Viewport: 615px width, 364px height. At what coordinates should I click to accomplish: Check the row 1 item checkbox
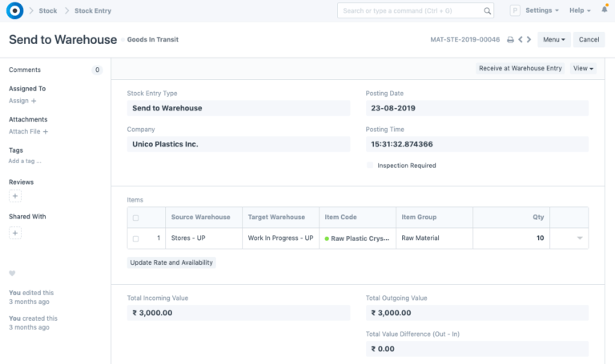(x=135, y=238)
